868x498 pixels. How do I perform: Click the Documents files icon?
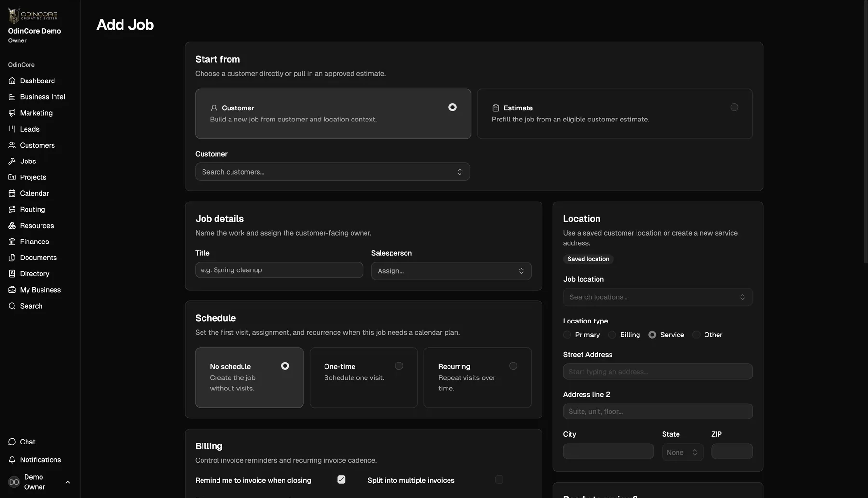click(12, 257)
